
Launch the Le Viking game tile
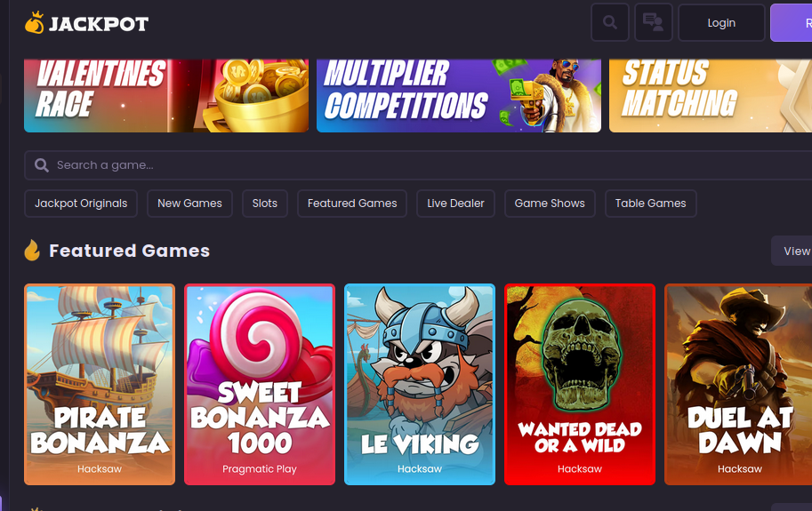(x=420, y=384)
